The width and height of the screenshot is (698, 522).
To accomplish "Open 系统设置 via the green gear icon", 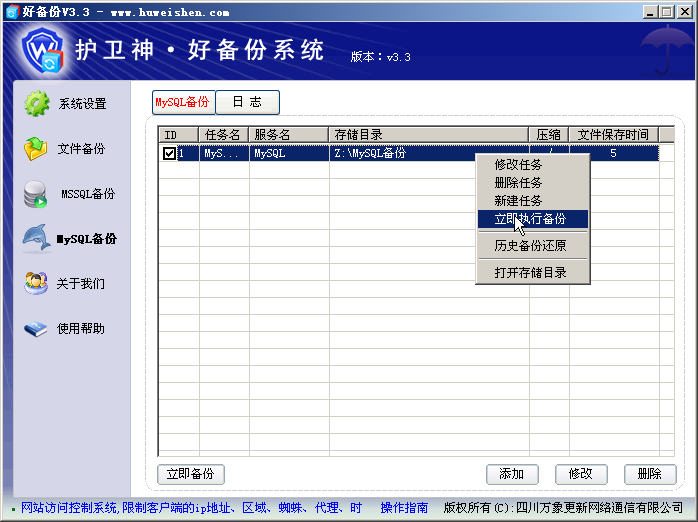I will pyautogui.click(x=37, y=104).
